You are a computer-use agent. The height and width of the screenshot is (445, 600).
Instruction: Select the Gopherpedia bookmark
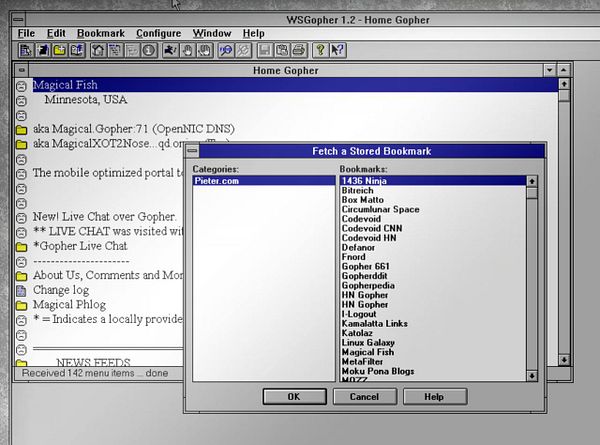(368, 285)
